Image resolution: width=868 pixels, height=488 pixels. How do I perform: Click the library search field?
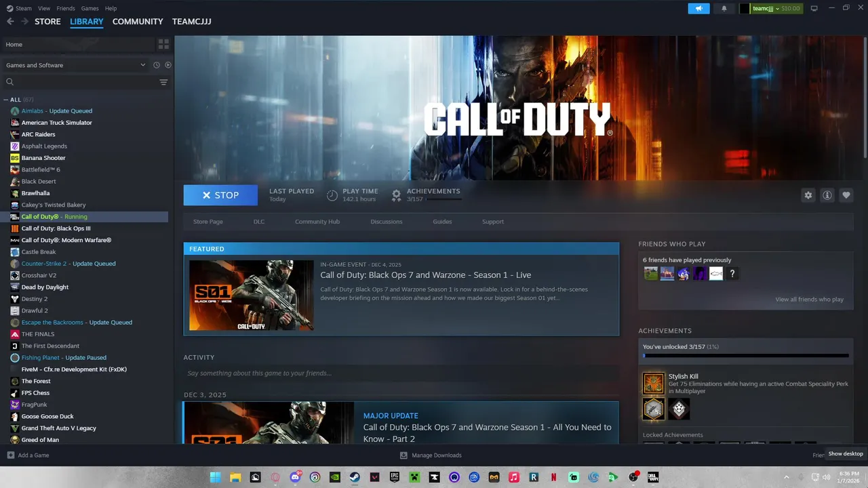[x=79, y=82]
